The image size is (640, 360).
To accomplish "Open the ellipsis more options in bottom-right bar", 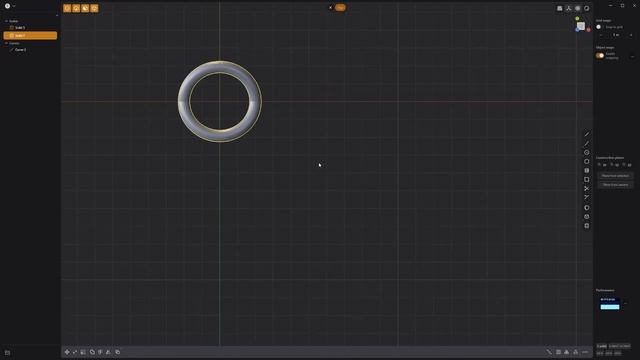I will [x=585, y=352].
